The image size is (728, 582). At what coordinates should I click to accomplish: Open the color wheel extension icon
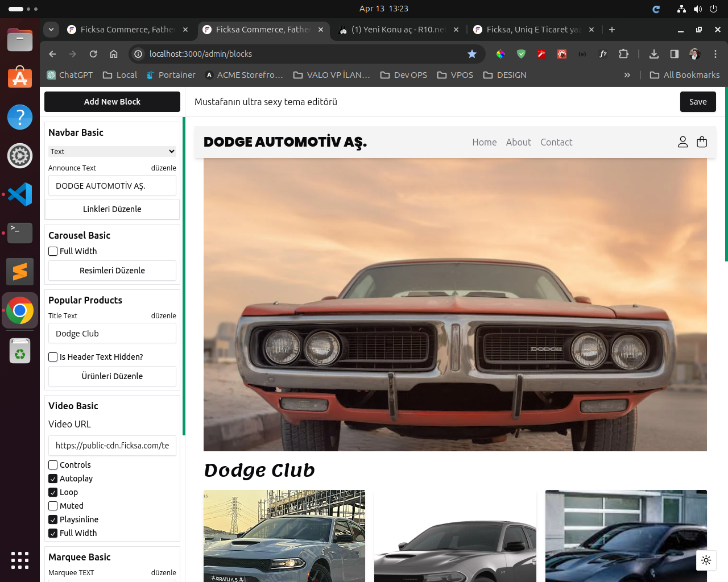click(x=500, y=54)
